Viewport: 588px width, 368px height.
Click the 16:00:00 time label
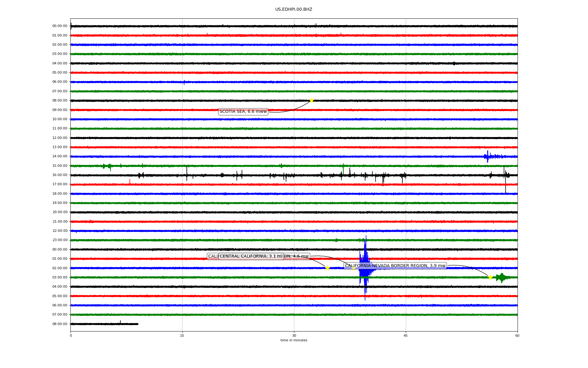[60, 175]
